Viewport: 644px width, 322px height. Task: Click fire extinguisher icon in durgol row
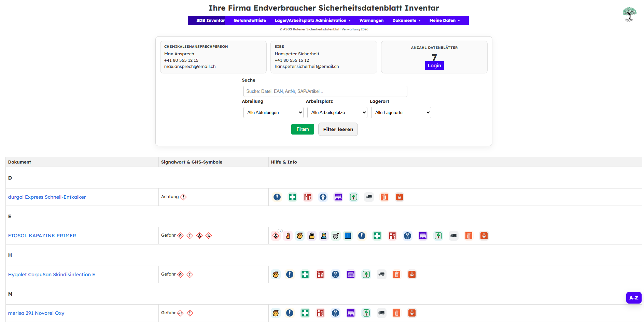pos(308,197)
